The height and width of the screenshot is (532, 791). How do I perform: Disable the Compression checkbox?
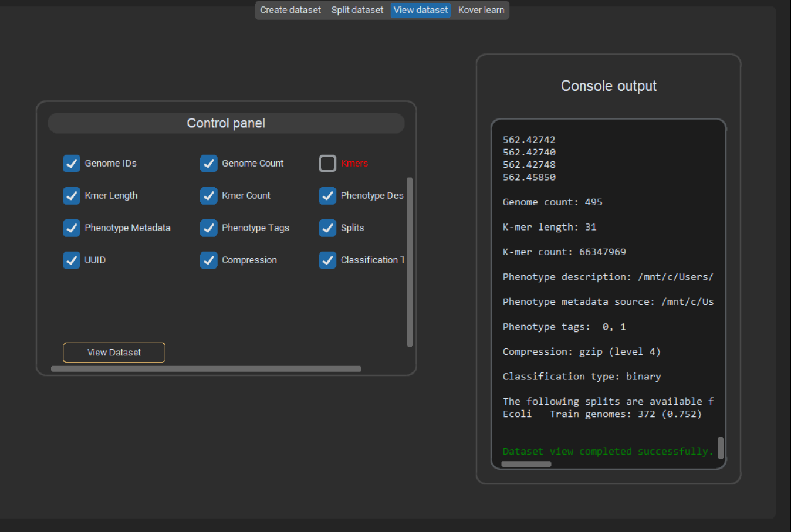pyautogui.click(x=209, y=260)
